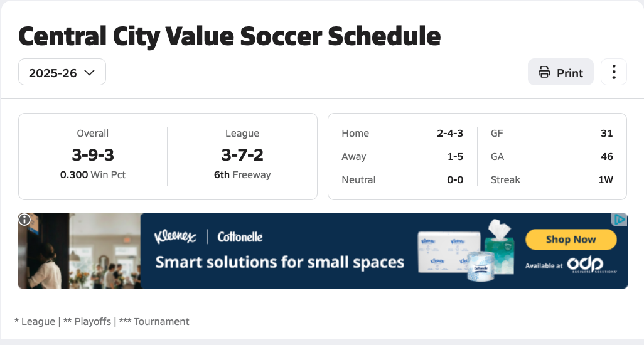Viewport: 644px width, 345px height.
Task: Click the printer icon in Print button
Action: [544, 72]
